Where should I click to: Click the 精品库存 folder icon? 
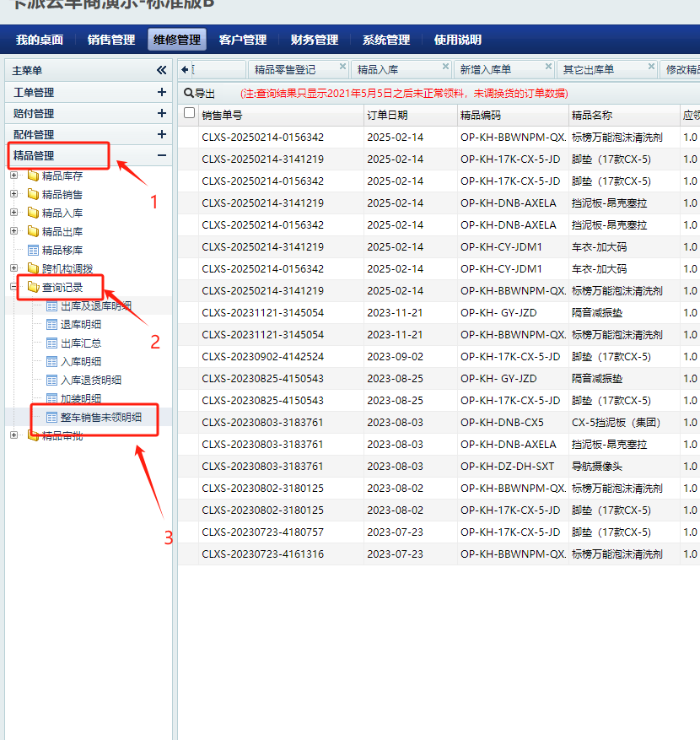(x=33, y=176)
